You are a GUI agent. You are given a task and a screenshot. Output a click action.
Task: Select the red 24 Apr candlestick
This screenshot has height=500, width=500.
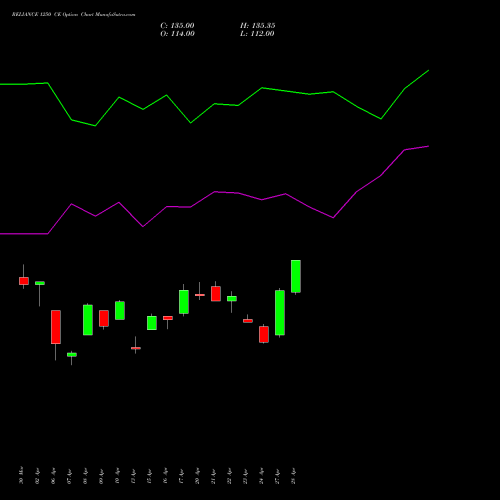click(x=264, y=334)
